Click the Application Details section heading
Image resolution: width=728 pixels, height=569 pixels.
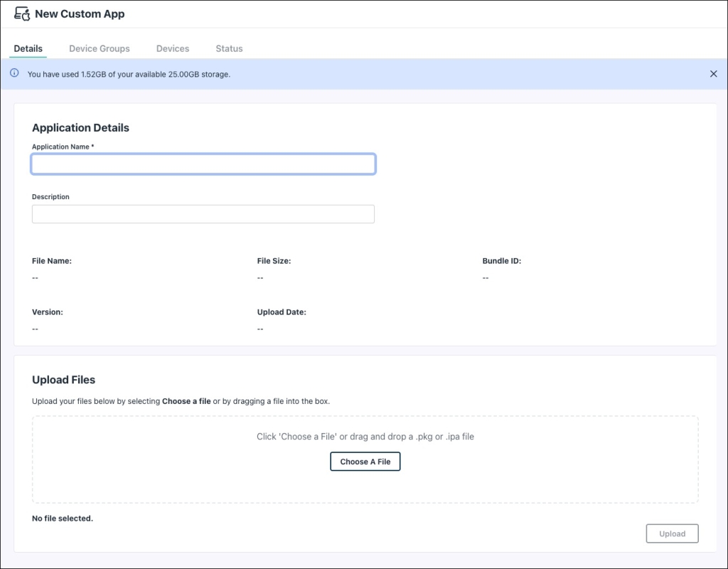point(80,128)
